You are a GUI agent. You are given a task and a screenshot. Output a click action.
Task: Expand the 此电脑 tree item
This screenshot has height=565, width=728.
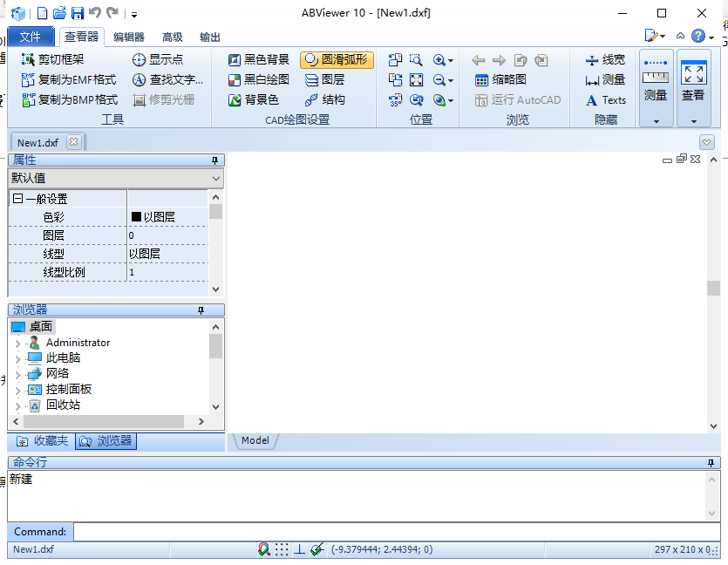18,357
